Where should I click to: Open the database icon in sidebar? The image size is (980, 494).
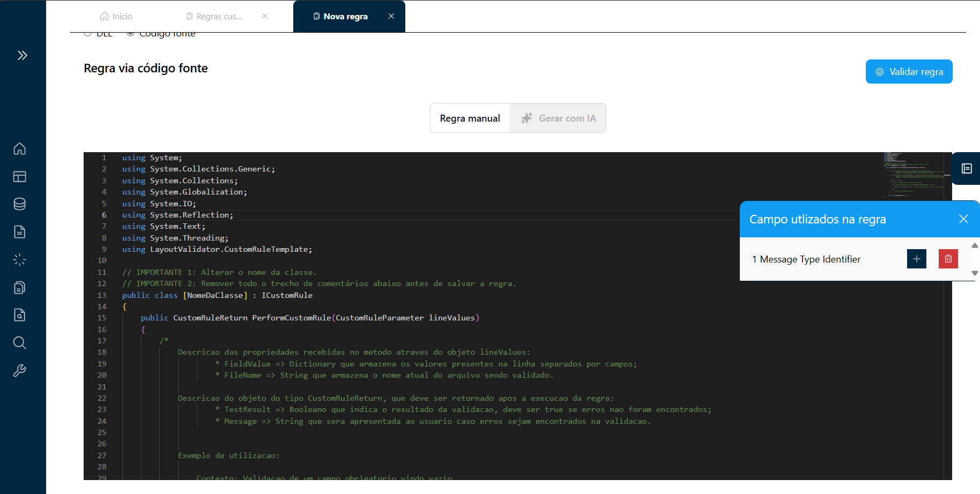click(x=20, y=204)
